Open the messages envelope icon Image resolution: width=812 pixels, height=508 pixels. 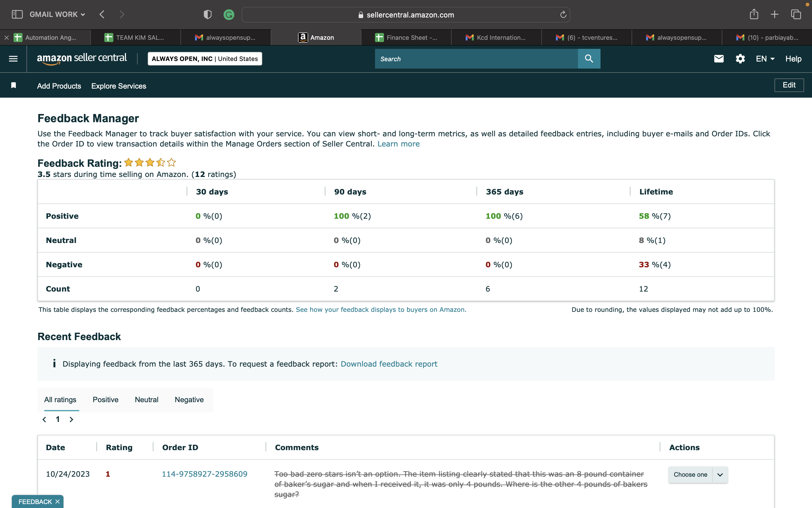[x=719, y=59]
